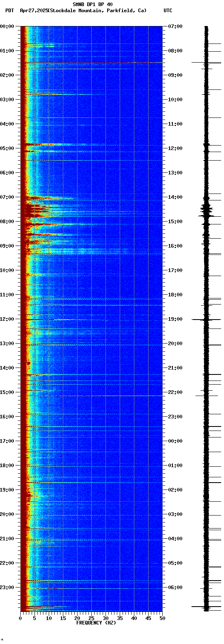This screenshot has width=224, height=644.
Task: Click the frequency axis value '50'
Action: point(162,618)
